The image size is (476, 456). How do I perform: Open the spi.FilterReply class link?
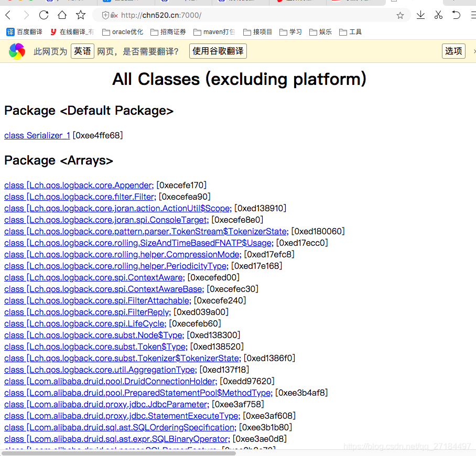point(88,312)
